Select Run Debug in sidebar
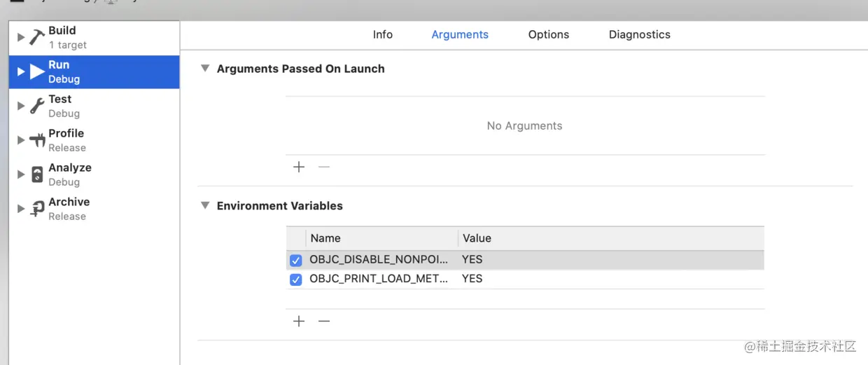 [94, 72]
